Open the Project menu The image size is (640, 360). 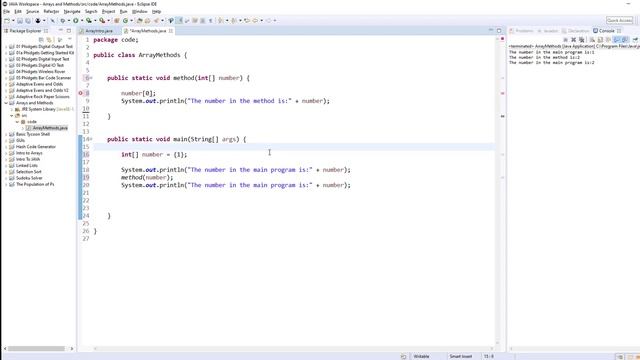pyautogui.click(x=108, y=11)
